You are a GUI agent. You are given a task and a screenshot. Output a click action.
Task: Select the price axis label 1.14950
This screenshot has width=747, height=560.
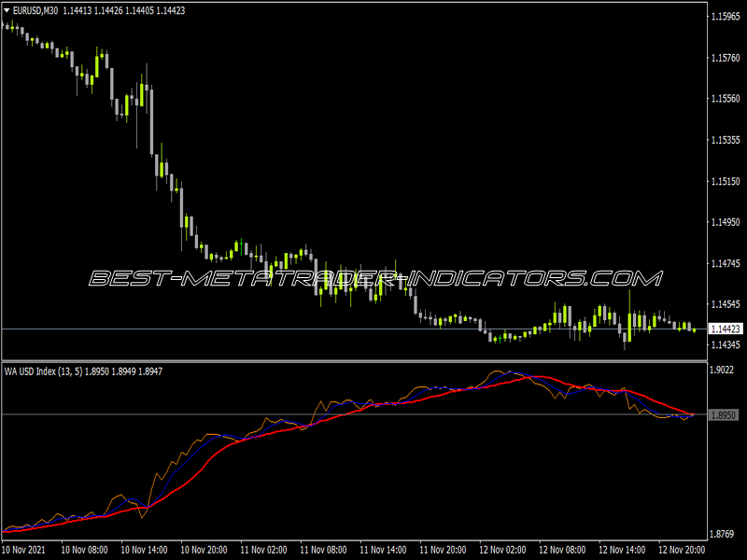tap(726, 222)
